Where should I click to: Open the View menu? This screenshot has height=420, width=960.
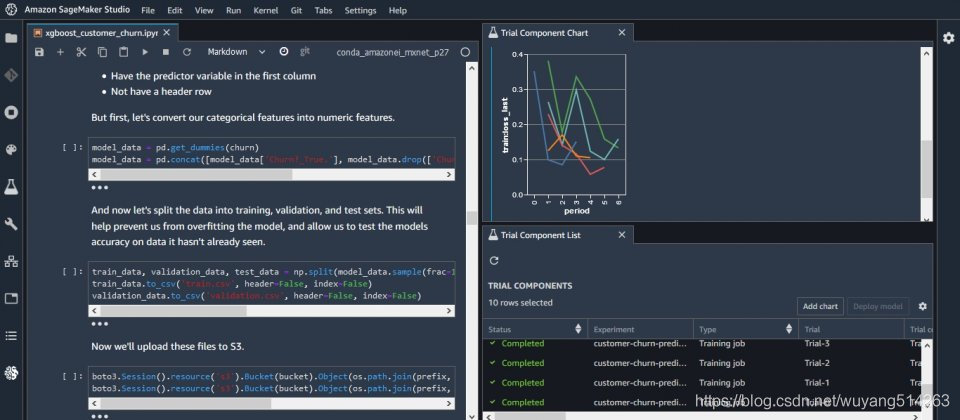coord(204,10)
